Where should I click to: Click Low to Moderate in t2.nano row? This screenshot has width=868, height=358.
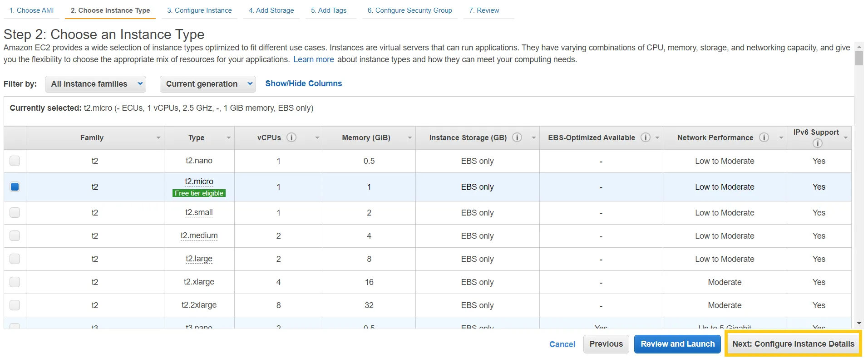point(725,161)
